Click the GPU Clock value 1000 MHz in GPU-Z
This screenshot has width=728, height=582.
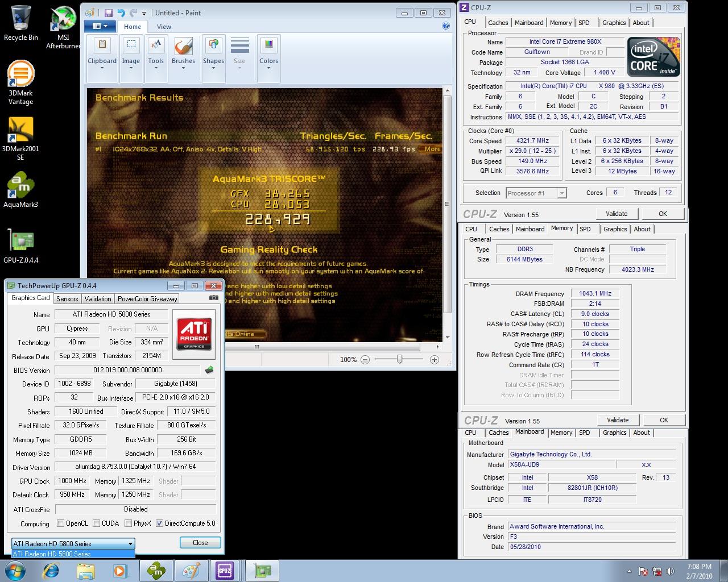coord(72,481)
